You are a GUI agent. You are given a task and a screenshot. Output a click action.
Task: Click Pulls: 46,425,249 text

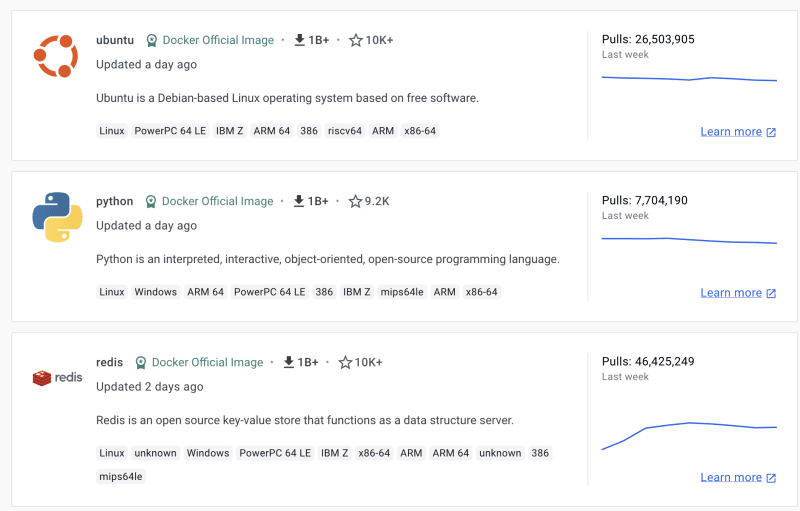click(x=648, y=362)
